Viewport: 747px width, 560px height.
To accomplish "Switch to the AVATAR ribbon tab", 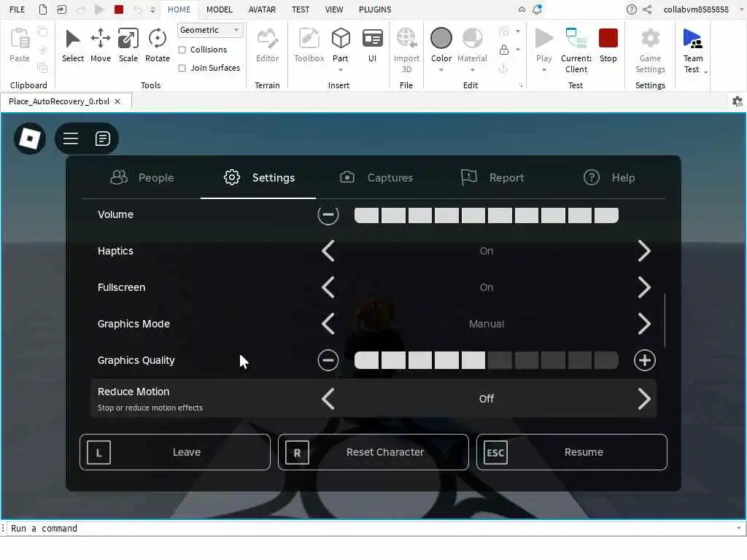I will coord(262,9).
